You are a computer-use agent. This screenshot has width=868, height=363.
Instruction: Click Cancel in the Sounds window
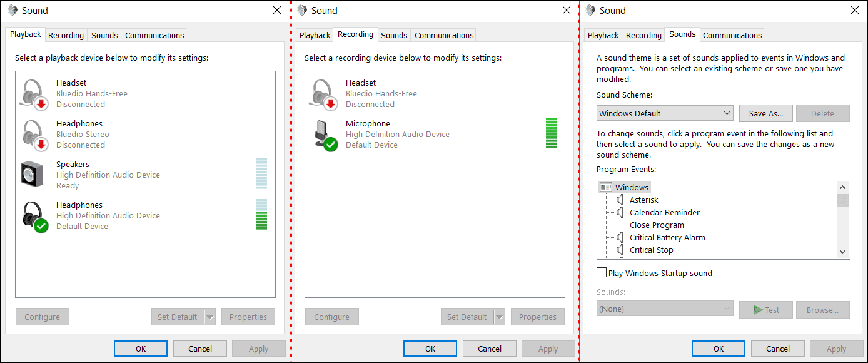(x=778, y=349)
